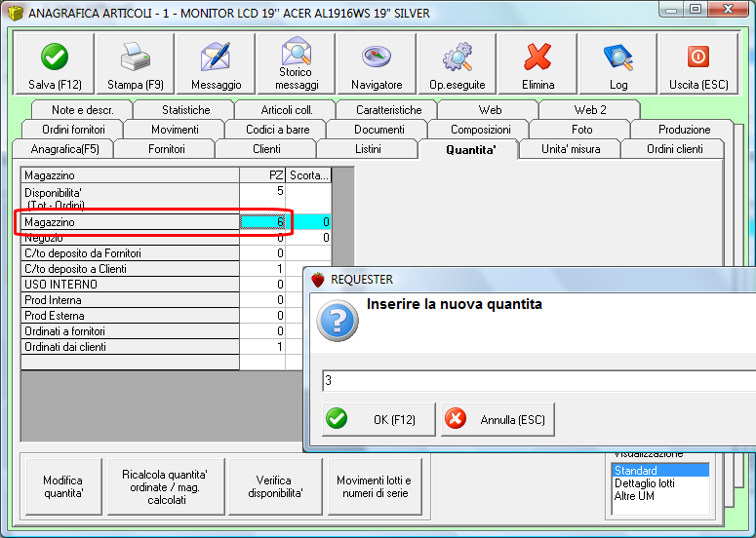The width and height of the screenshot is (756, 538).
Task: Open the Ordini clienti tab
Action: coord(674,149)
